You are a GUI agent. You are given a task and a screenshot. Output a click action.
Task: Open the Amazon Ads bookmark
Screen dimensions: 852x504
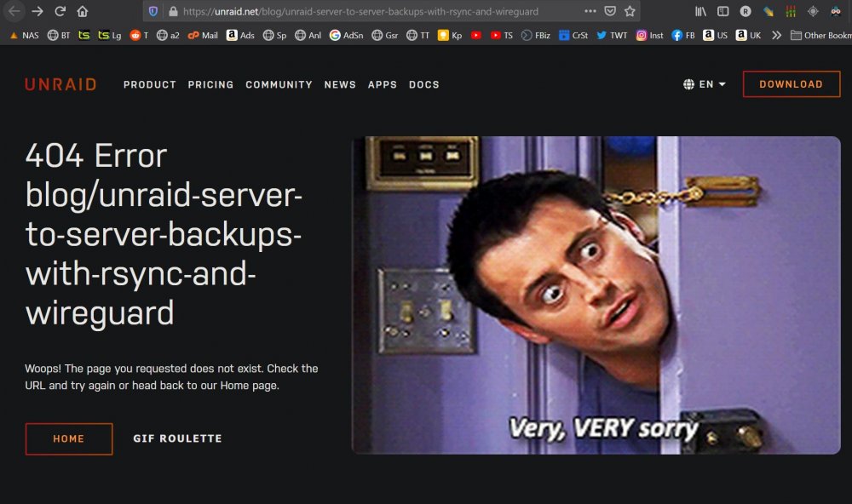(x=240, y=35)
